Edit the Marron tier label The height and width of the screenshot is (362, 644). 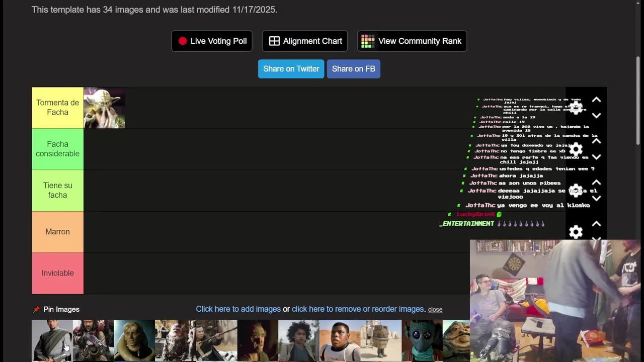tap(57, 232)
